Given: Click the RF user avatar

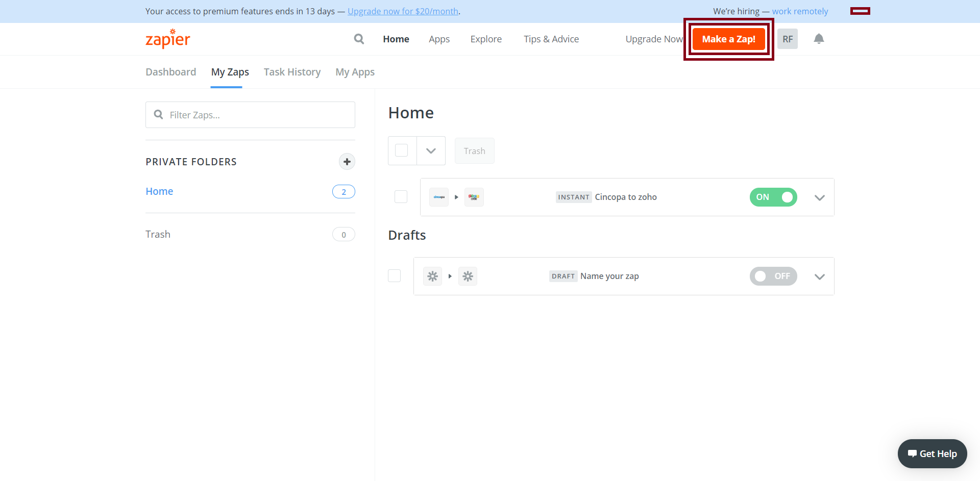Looking at the screenshot, I should pyautogui.click(x=787, y=39).
